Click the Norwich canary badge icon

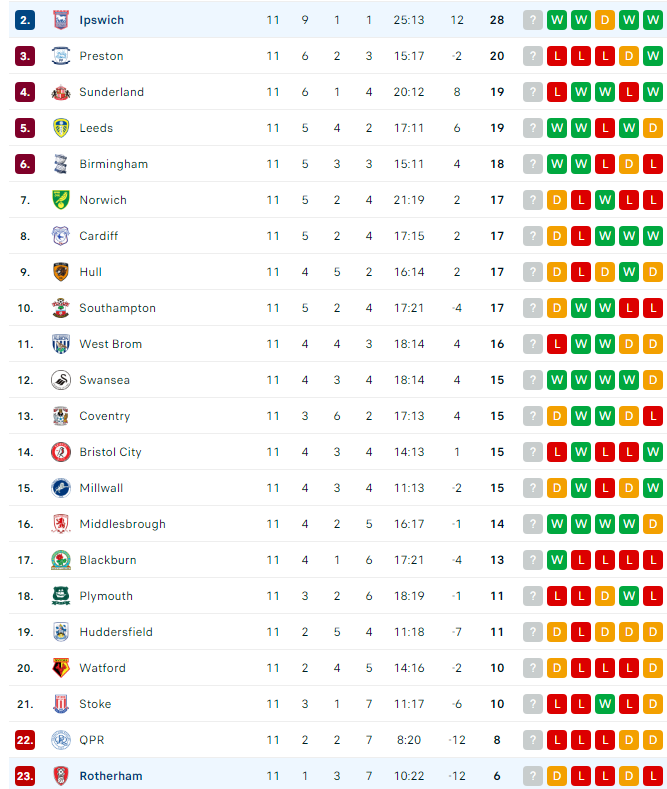[61, 200]
